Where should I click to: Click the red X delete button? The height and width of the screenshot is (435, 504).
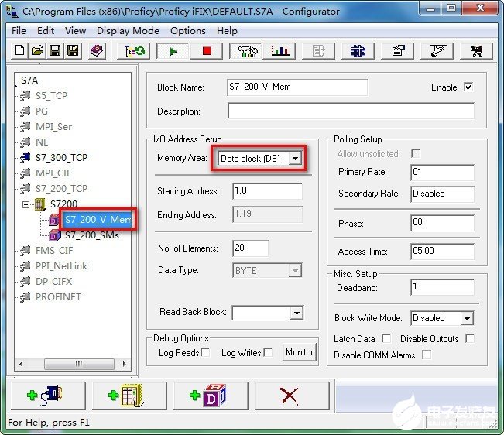[290, 396]
